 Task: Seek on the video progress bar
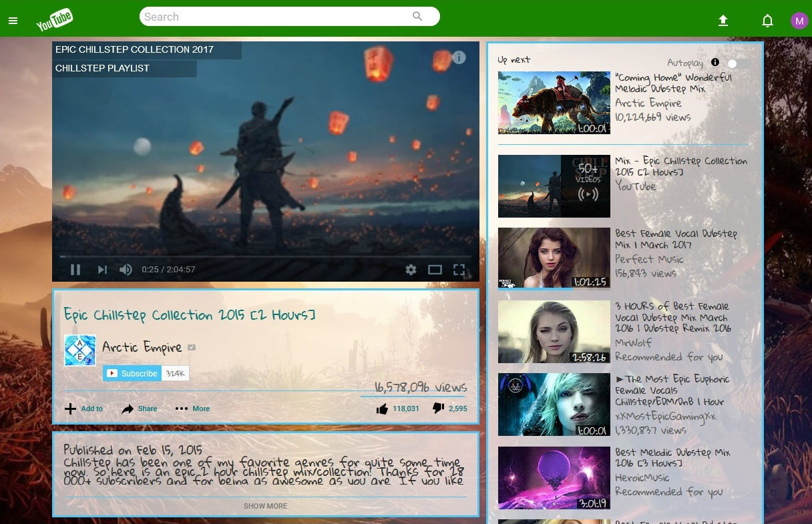[x=266, y=256]
